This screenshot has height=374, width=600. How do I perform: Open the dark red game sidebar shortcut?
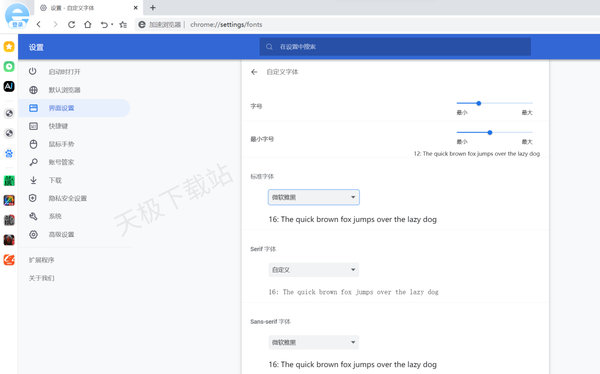9,240
